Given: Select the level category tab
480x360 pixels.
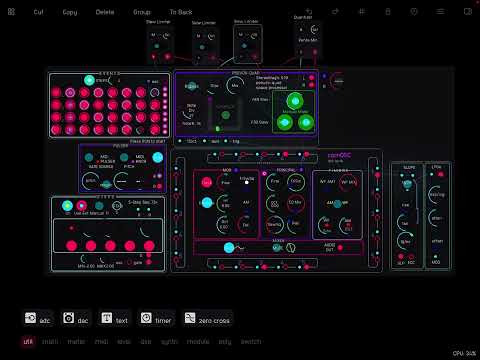Looking at the screenshot, I should (124, 342).
